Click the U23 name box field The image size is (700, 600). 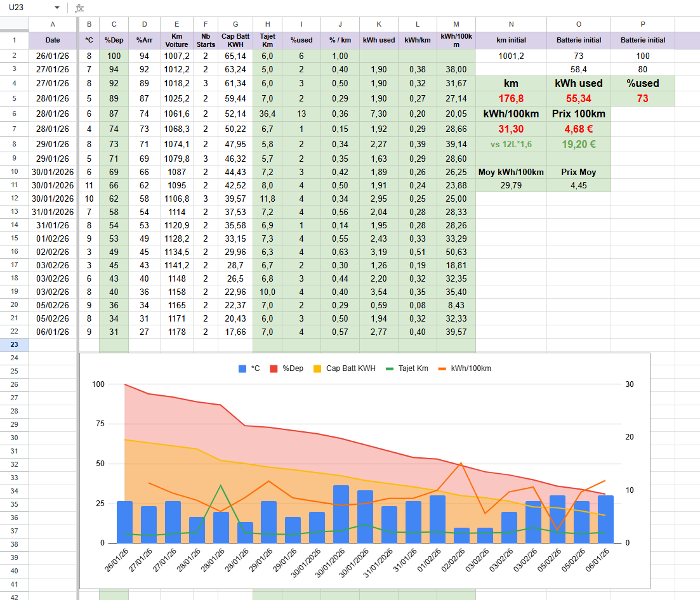(25, 8)
